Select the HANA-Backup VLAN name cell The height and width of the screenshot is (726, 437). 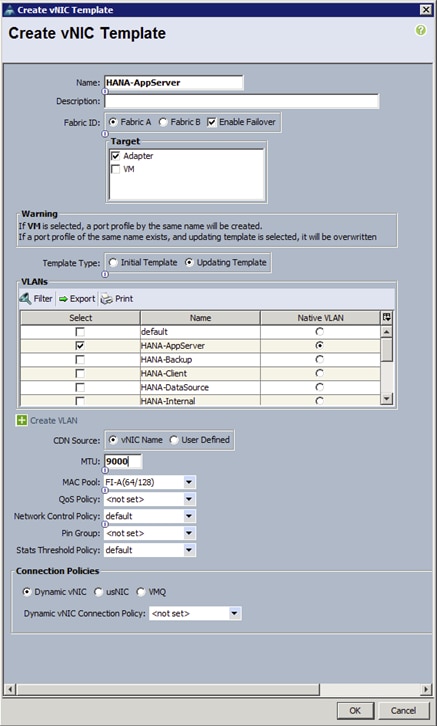(200, 359)
